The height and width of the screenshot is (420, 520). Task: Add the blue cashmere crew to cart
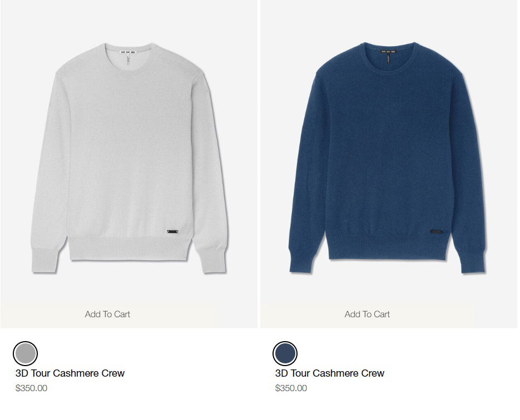(x=367, y=314)
